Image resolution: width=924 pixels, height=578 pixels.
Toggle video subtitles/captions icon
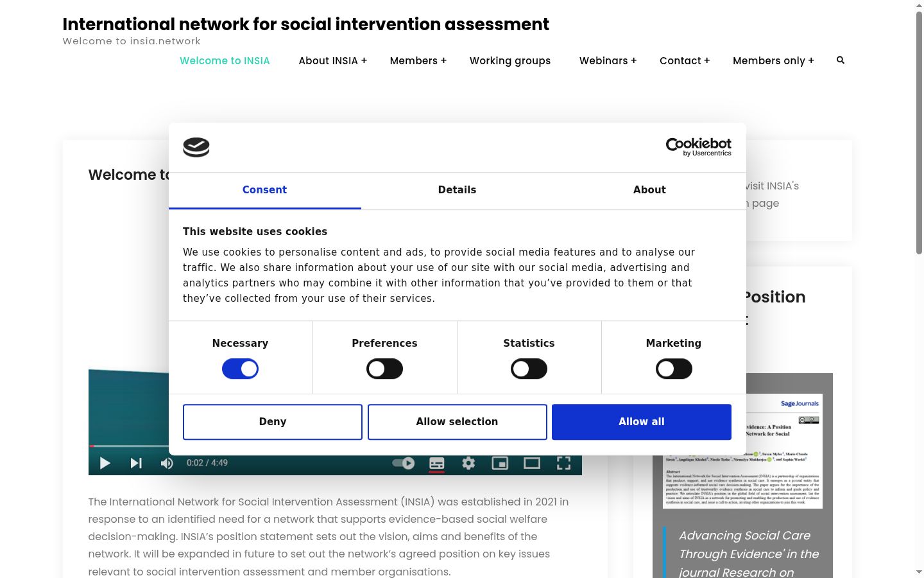point(437,463)
